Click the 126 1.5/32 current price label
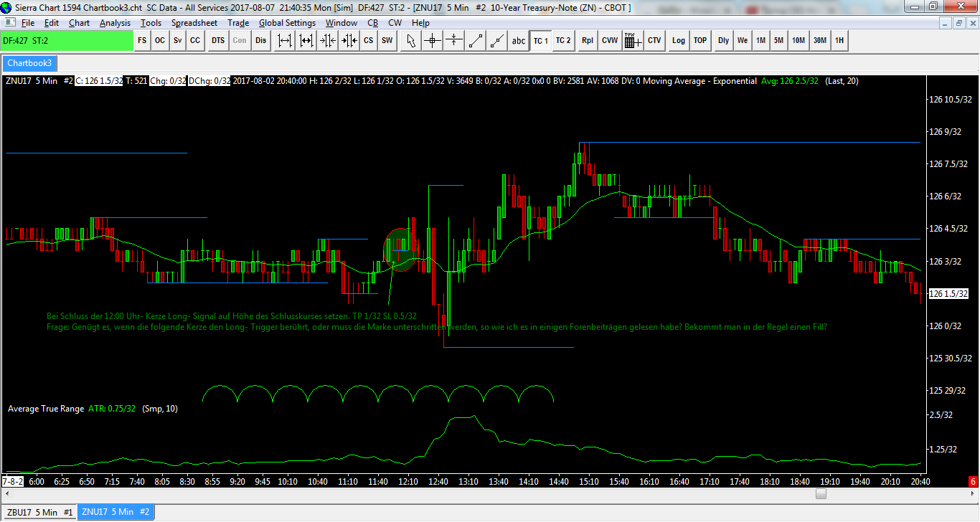Viewport: 980px width, 522px height. pyautogui.click(x=948, y=294)
